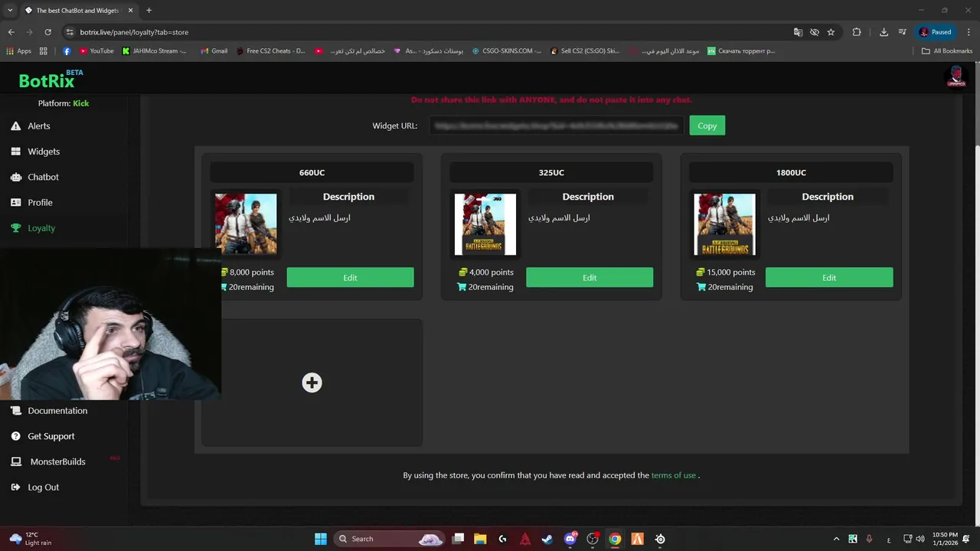Screen dimensions: 980x551
Task: Add a new store item with plus icon
Action: pyautogui.click(x=312, y=383)
